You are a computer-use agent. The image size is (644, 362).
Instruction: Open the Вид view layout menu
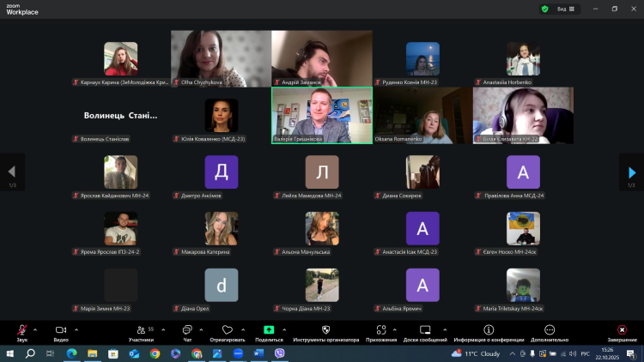click(x=565, y=9)
